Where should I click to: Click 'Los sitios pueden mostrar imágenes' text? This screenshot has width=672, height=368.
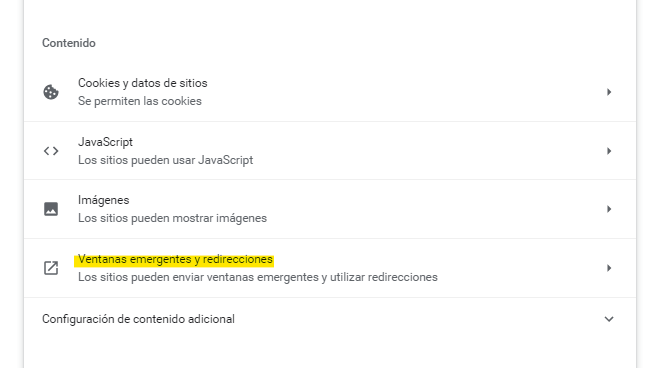point(172,218)
